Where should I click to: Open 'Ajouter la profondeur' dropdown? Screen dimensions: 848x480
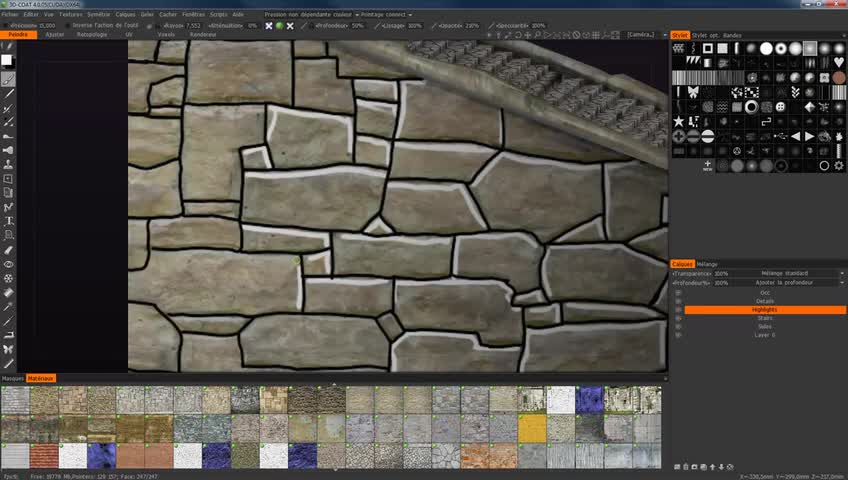789,283
